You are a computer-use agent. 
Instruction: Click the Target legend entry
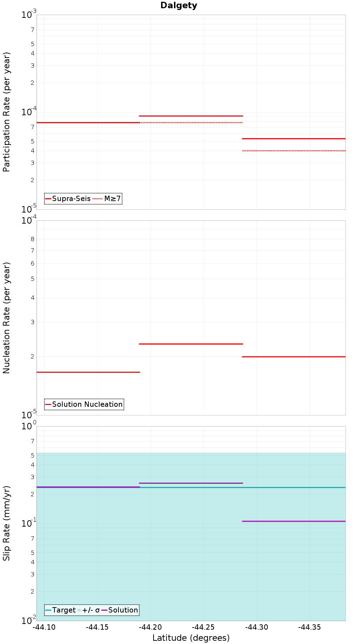coord(61,610)
